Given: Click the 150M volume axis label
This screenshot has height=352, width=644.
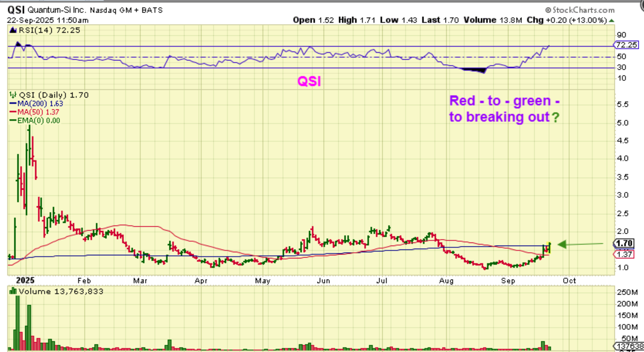Looking at the screenshot, I should coord(627,315).
